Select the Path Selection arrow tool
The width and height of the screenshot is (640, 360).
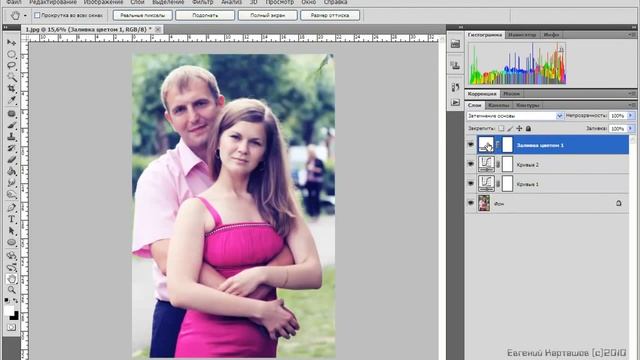coord(11,231)
